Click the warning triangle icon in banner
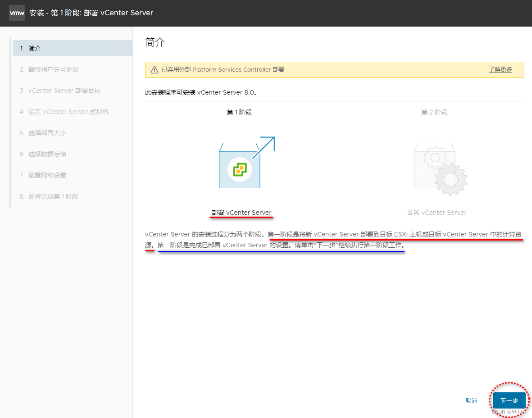Screen dimensions: 532x418 (x=155, y=70)
